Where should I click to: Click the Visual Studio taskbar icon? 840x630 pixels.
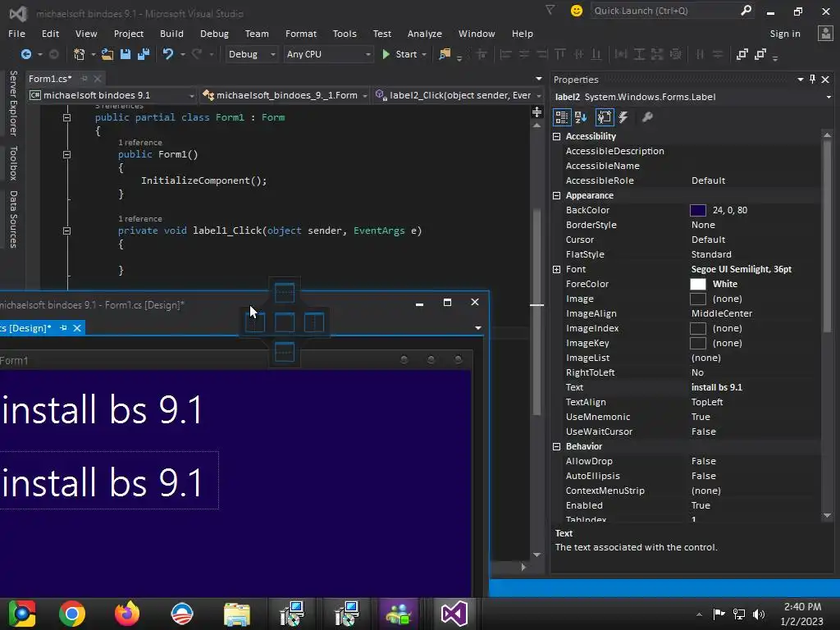(454, 614)
